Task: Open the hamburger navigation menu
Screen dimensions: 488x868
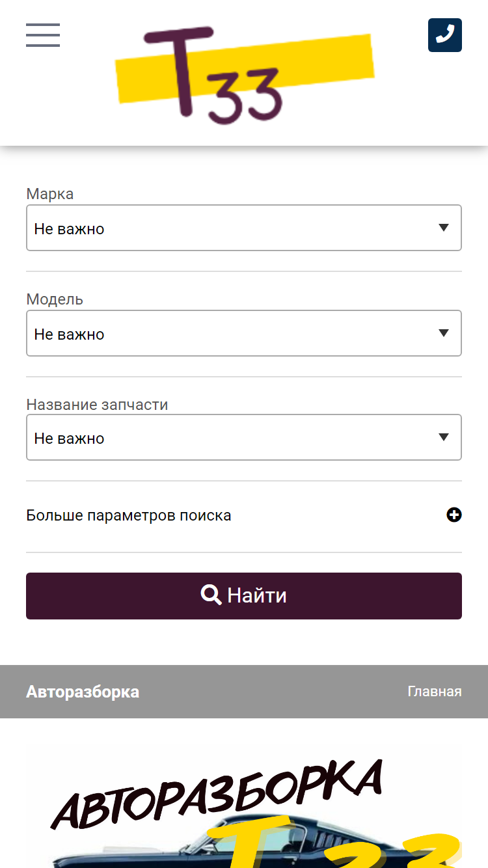Action: point(43,35)
